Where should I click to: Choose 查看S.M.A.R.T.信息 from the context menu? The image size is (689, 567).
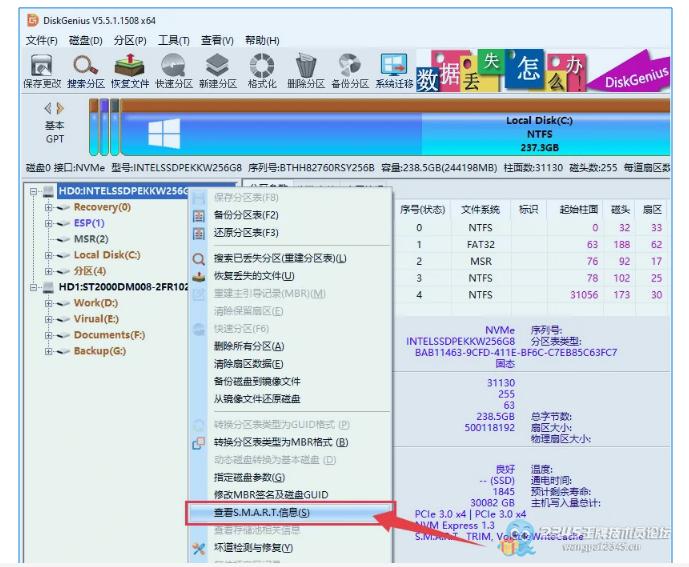[262, 513]
